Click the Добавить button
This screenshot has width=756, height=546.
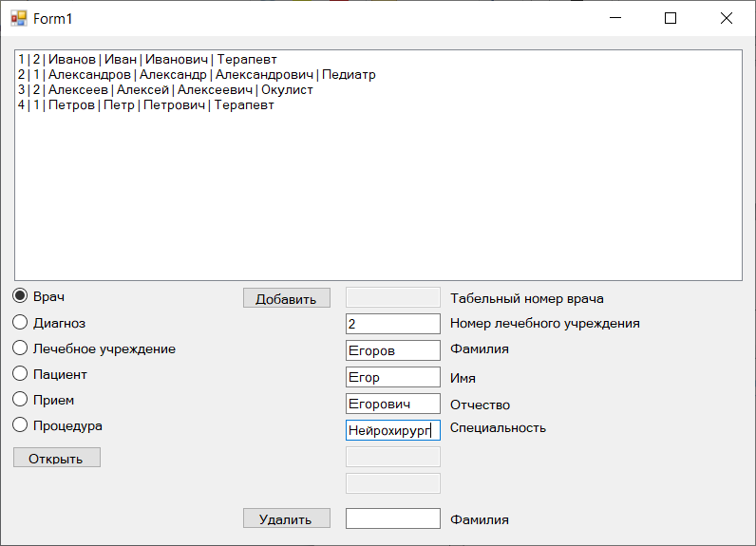tap(287, 298)
